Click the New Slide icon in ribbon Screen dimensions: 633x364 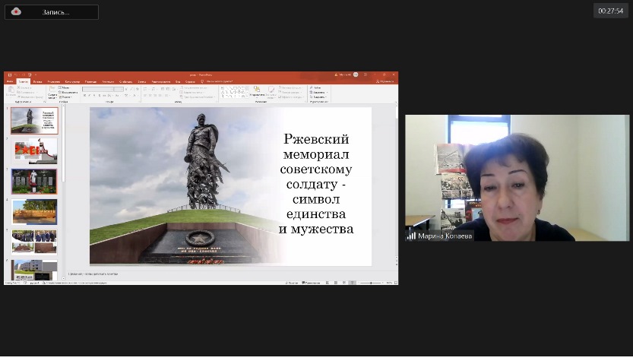(52, 91)
